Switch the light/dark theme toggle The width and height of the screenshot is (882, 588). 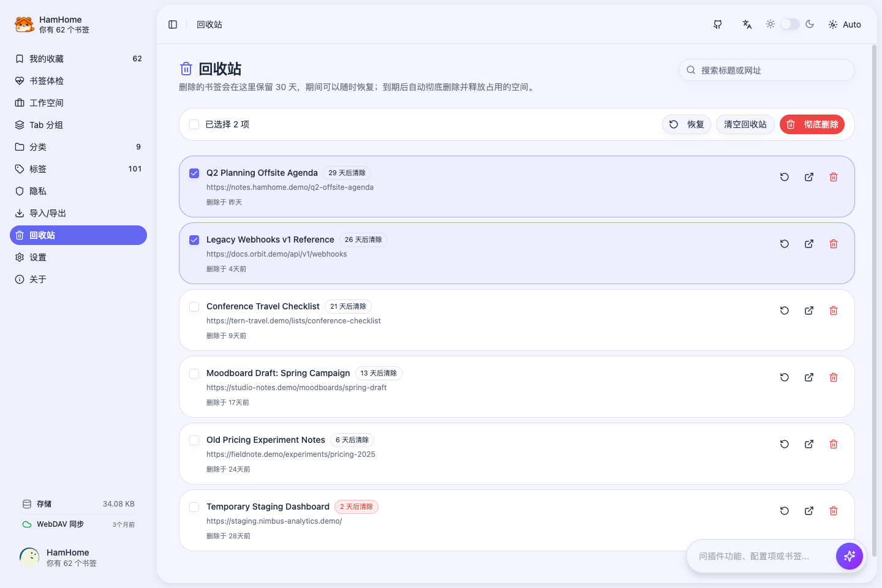(790, 24)
